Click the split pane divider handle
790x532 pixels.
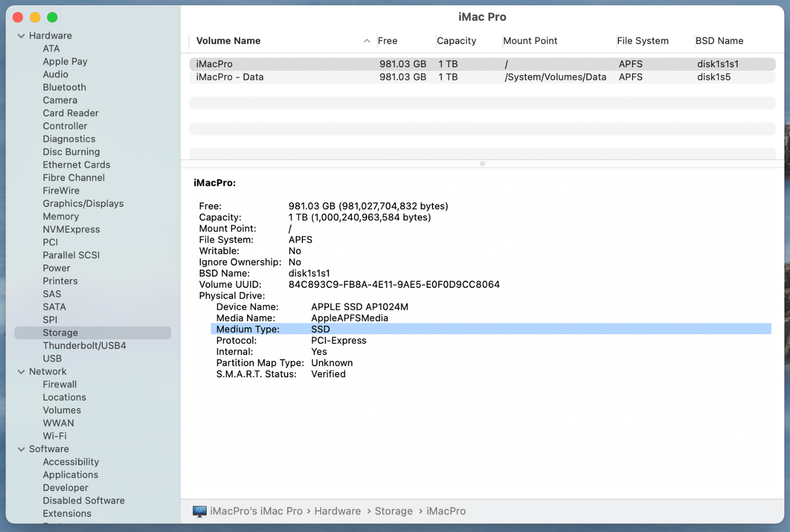(482, 163)
